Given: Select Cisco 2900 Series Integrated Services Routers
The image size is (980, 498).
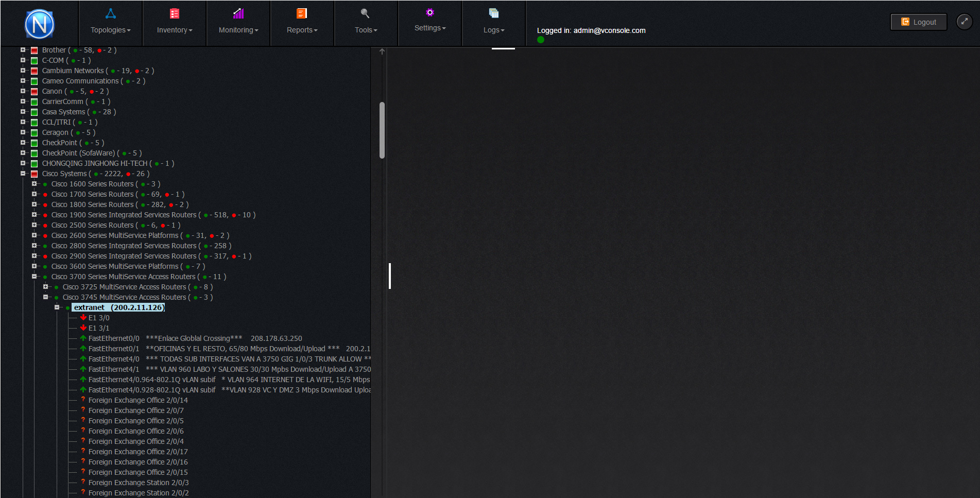Looking at the screenshot, I should point(151,256).
